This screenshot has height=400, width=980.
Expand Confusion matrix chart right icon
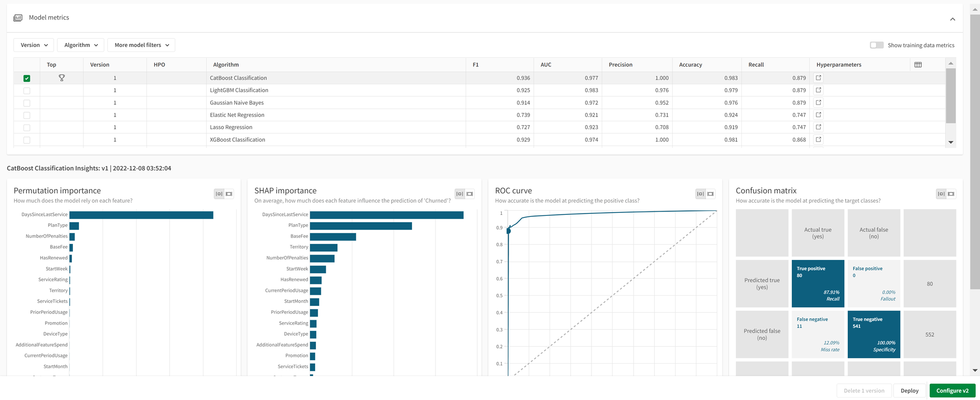click(x=951, y=194)
